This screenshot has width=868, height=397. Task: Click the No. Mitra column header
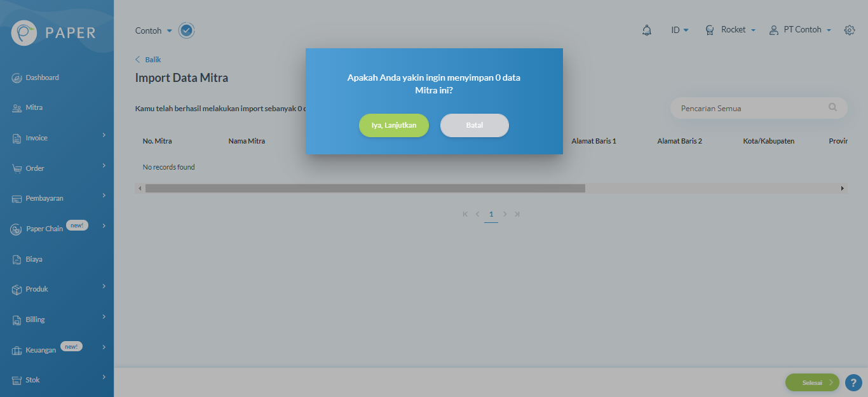pyautogui.click(x=157, y=141)
